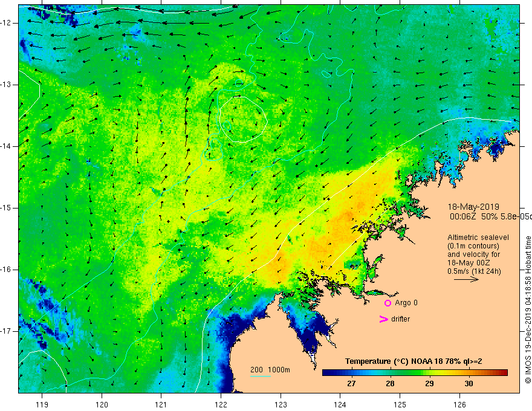
Task: Click the 'Altimetric sealevel' caption line
Action: (478, 238)
